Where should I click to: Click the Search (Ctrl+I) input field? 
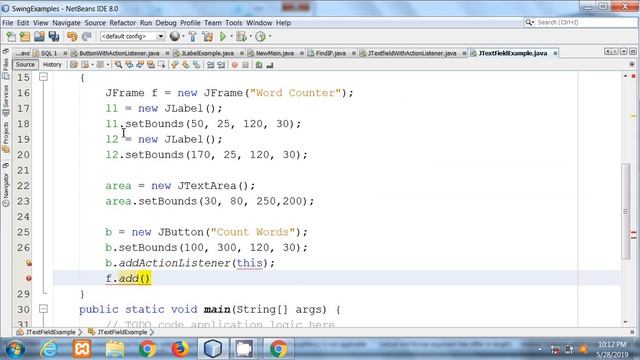(586, 22)
